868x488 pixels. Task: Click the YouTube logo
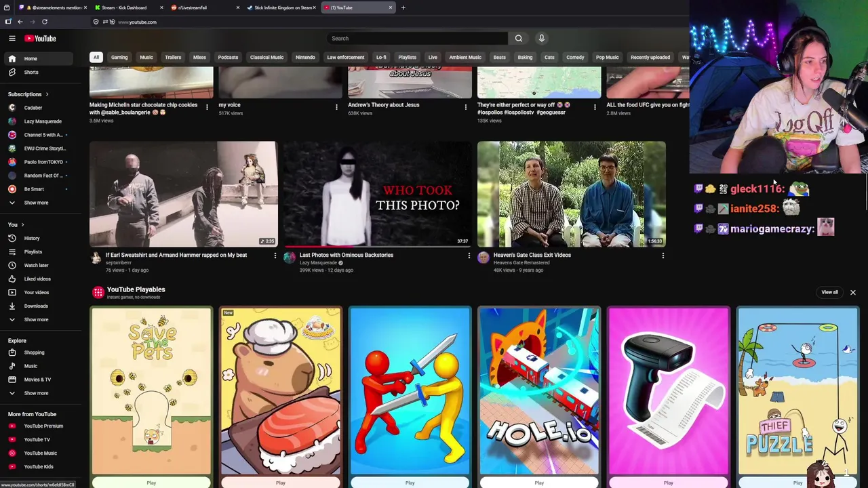click(x=41, y=39)
